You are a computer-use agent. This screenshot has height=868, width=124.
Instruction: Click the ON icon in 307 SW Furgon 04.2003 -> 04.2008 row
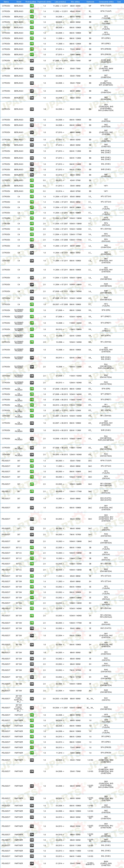point(32,698)
